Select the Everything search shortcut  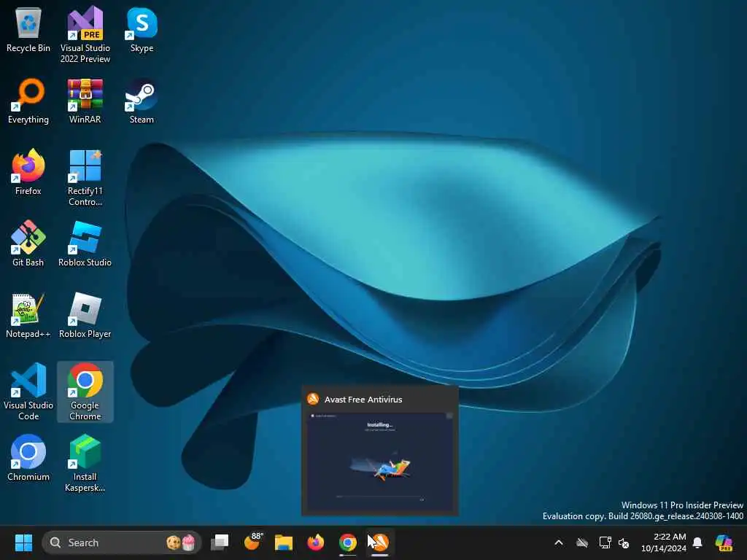(x=28, y=101)
